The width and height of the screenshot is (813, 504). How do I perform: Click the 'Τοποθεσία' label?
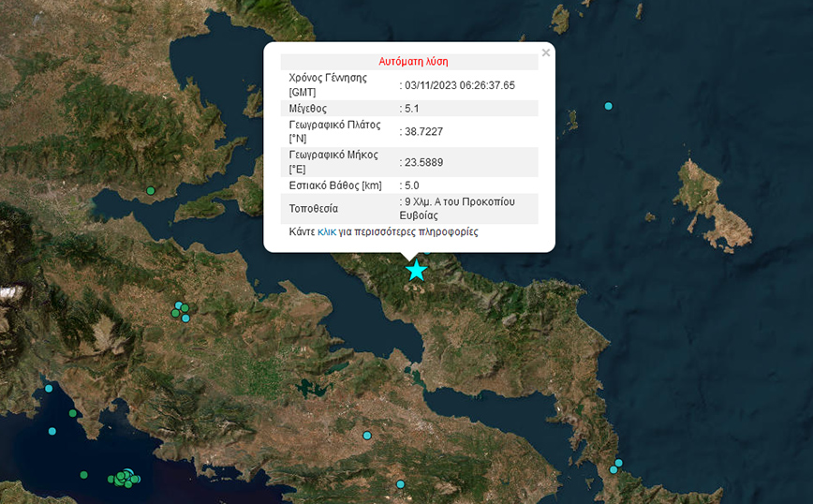click(313, 209)
